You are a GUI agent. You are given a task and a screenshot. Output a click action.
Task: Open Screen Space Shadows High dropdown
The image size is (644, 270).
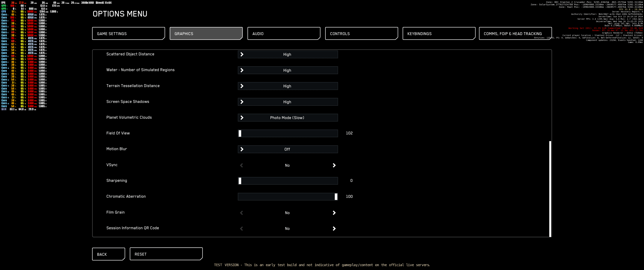pyautogui.click(x=288, y=102)
